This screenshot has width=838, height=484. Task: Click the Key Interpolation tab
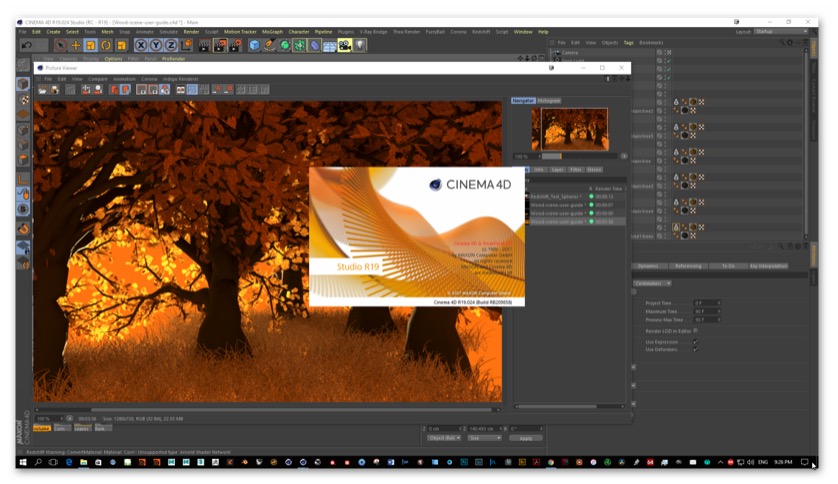(769, 266)
